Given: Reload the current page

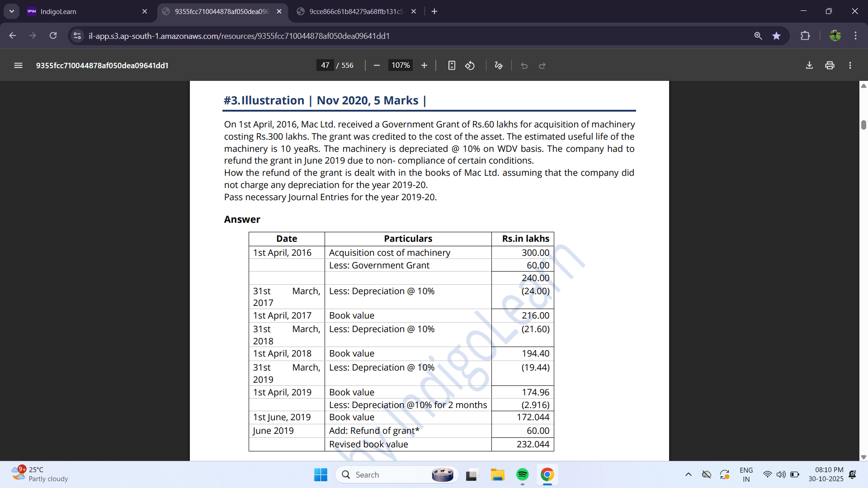Looking at the screenshot, I should (53, 36).
